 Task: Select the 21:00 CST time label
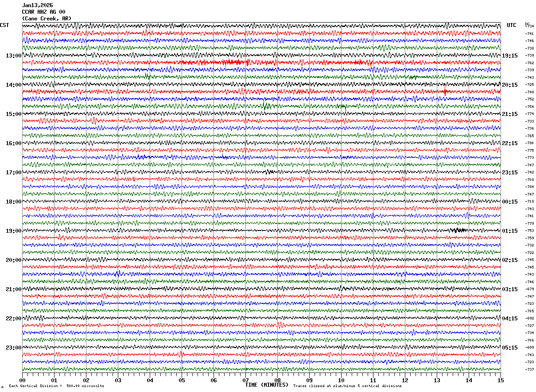click(13, 289)
